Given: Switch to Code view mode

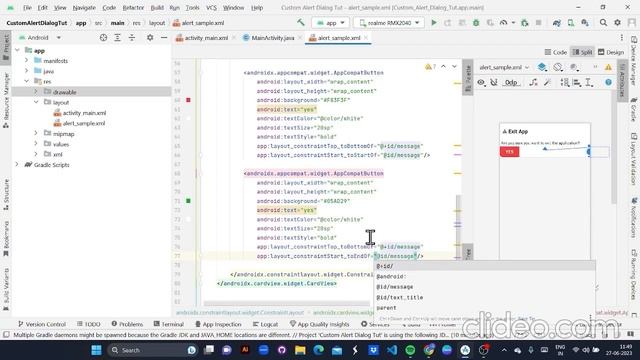Looking at the screenshot, I should (556, 52).
